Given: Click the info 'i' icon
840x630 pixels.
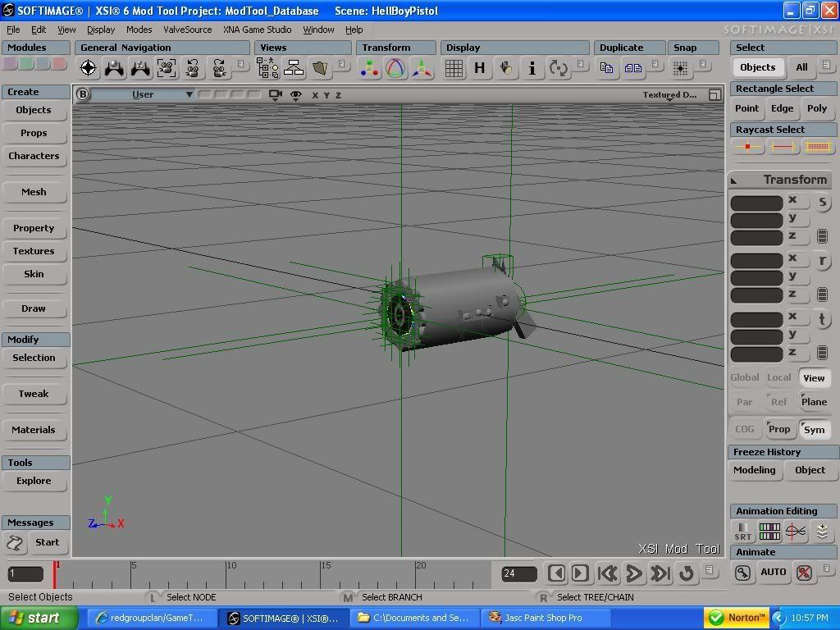Looking at the screenshot, I should pyautogui.click(x=532, y=68).
